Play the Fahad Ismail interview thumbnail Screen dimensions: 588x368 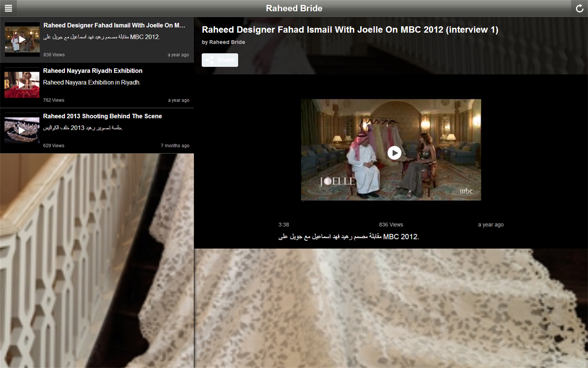21,39
